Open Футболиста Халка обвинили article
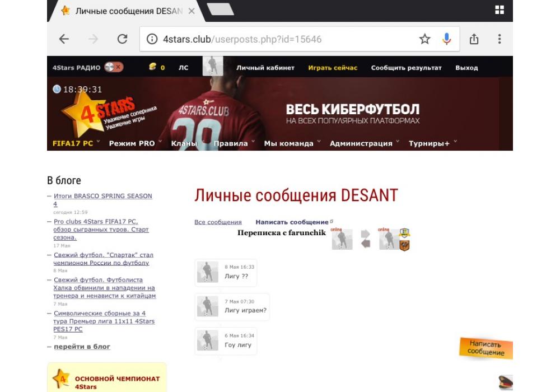The height and width of the screenshot is (392, 560). (104, 288)
